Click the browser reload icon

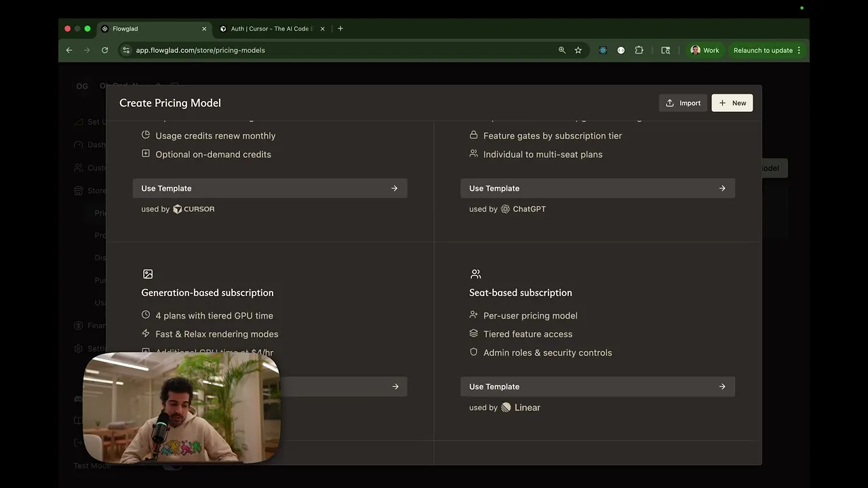[x=104, y=50]
